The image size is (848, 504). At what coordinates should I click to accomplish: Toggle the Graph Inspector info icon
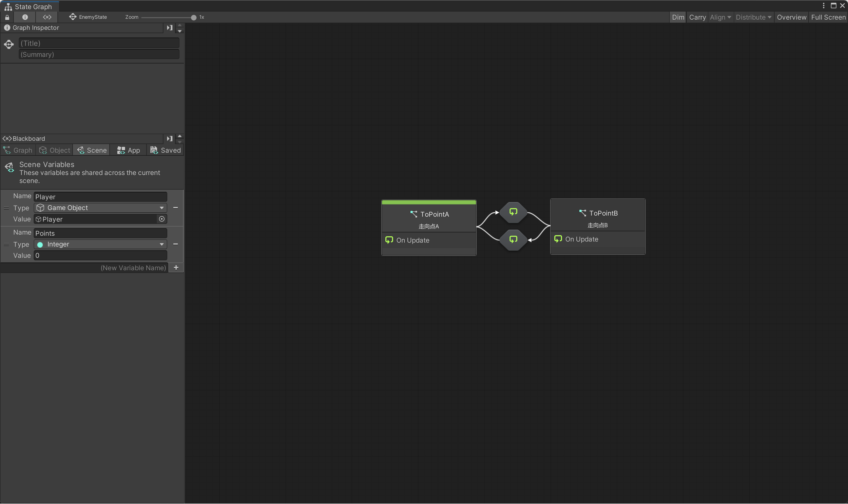25,17
